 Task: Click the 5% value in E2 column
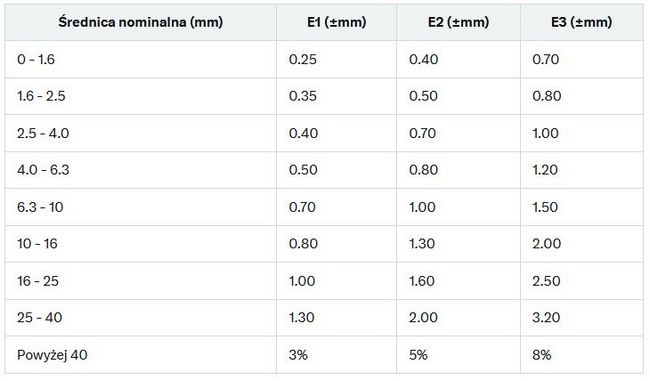(418, 355)
